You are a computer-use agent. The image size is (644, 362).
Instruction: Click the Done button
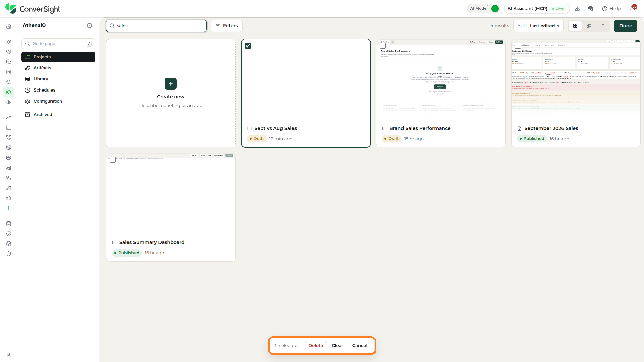tap(626, 26)
